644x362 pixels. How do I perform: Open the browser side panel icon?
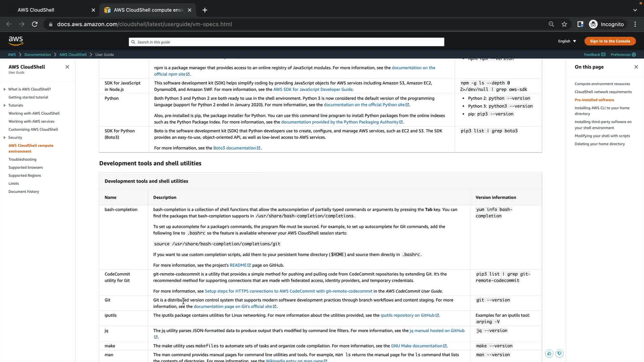click(x=580, y=24)
